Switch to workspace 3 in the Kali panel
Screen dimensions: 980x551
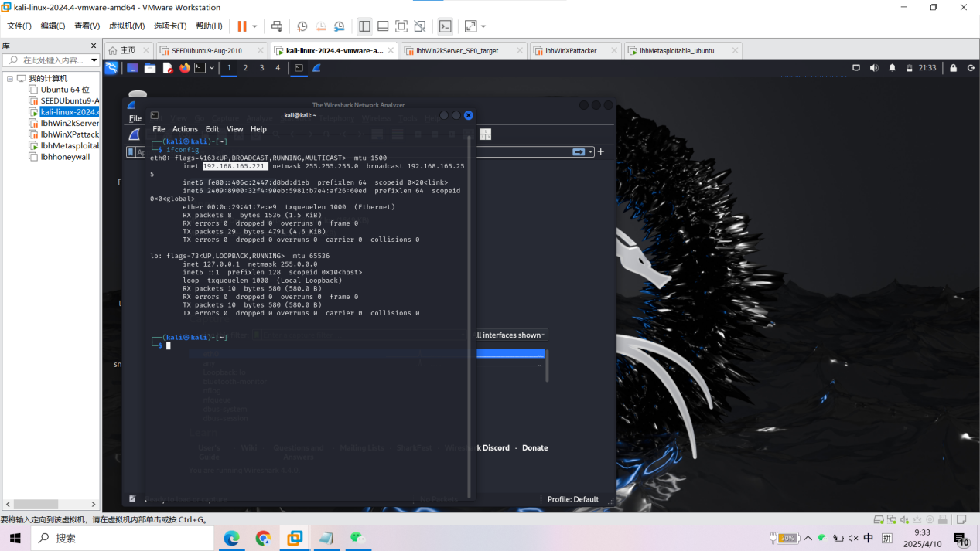(x=261, y=68)
